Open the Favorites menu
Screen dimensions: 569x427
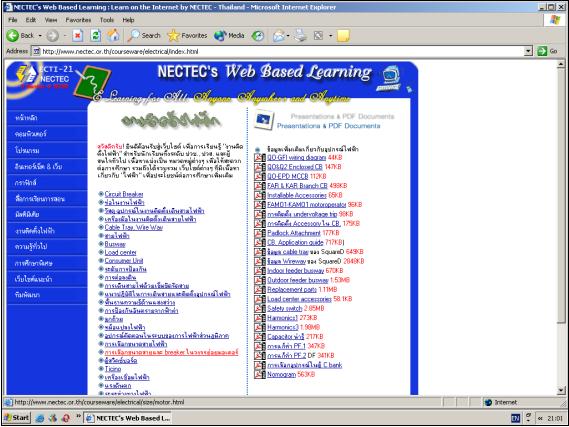tap(78, 20)
